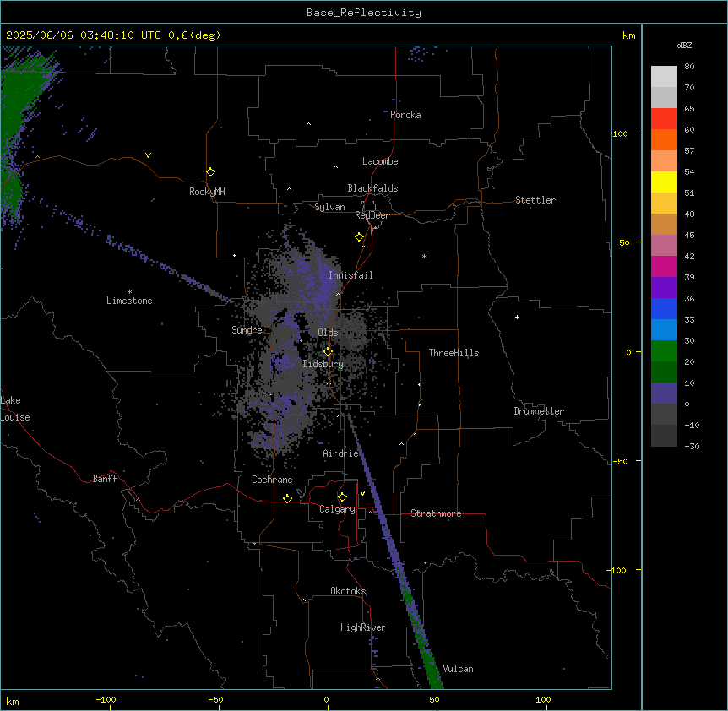The height and width of the screenshot is (711, 728).
Task: Click the Didsbury city label
Action: 323,364
